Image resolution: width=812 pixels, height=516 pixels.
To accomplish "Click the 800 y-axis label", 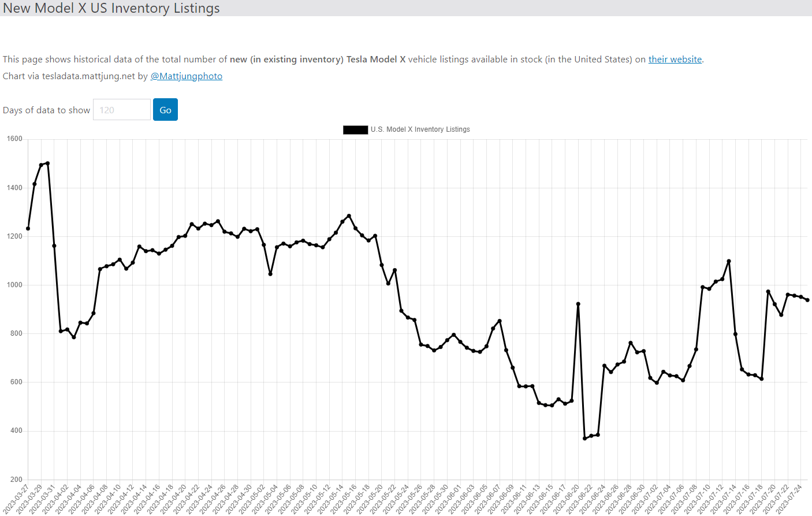I will coord(16,333).
